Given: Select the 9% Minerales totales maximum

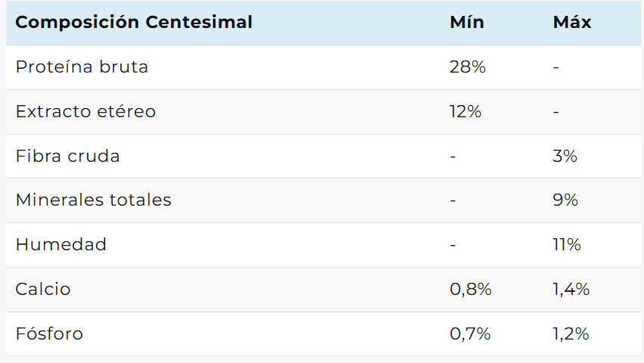Looking at the screenshot, I should (565, 200).
